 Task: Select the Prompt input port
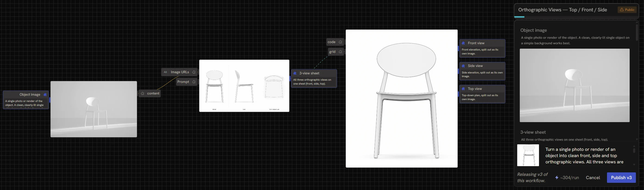186,82
